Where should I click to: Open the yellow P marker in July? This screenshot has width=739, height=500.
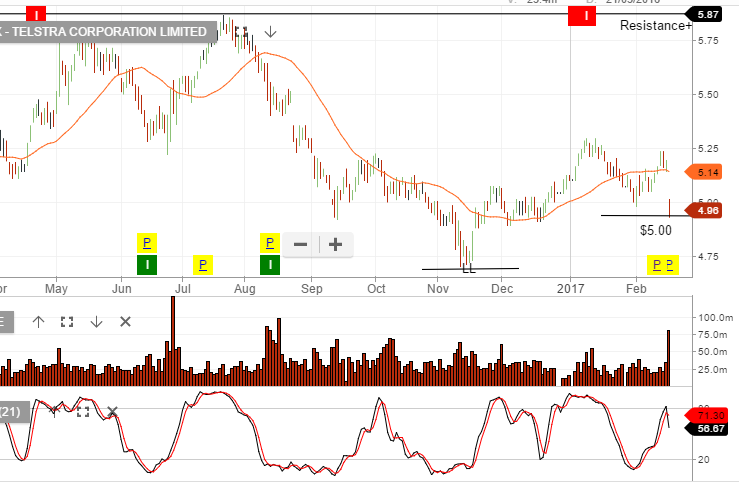(x=203, y=265)
